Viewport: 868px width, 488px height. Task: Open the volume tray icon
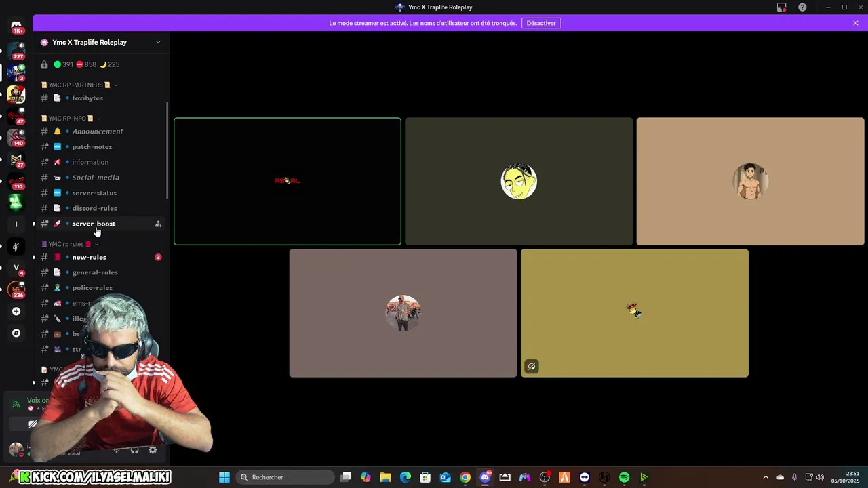click(x=820, y=477)
